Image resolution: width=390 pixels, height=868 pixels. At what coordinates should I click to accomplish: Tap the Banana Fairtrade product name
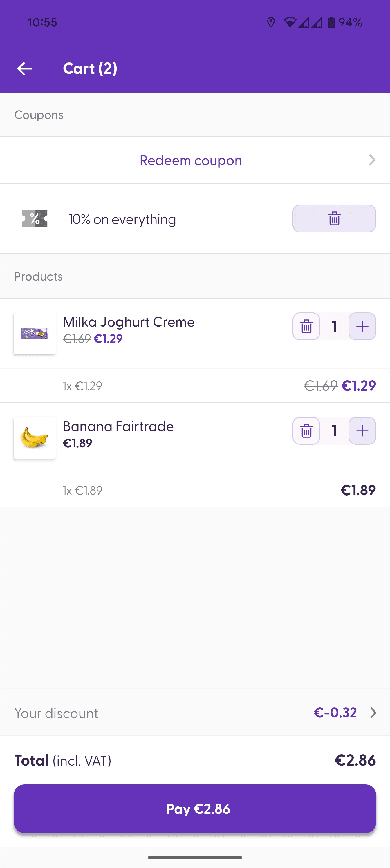pos(118,426)
